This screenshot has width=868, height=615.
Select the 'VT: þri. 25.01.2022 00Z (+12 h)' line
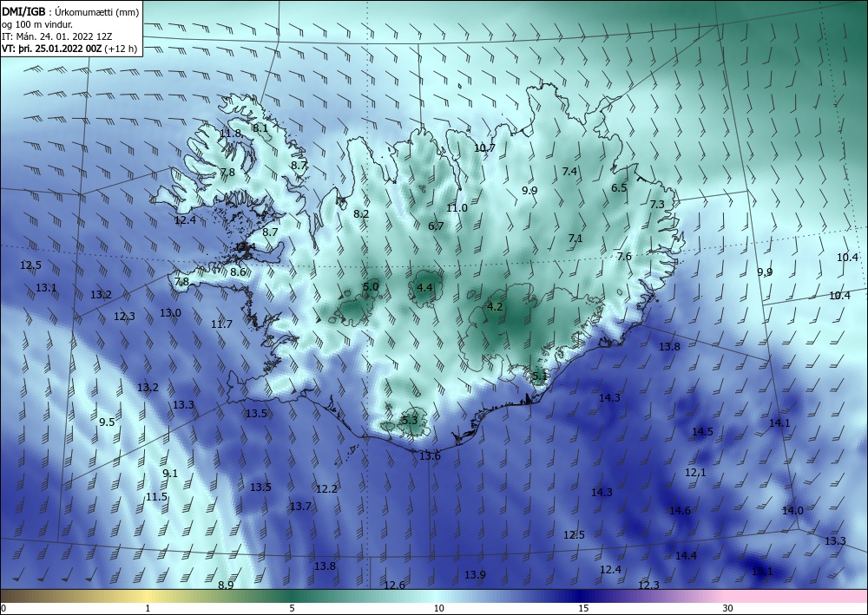[69, 49]
